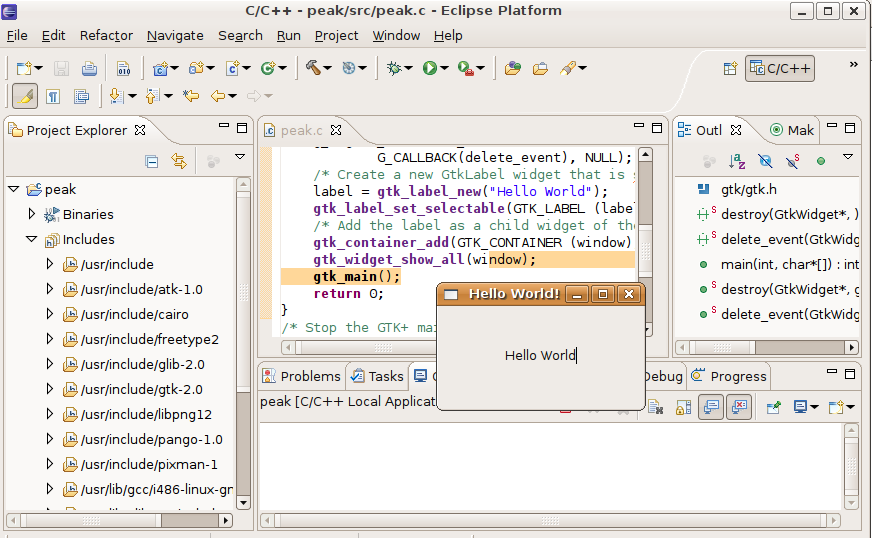This screenshot has height=538, width=872.
Task: Click the New wizard toolbar icon
Action: point(24,68)
